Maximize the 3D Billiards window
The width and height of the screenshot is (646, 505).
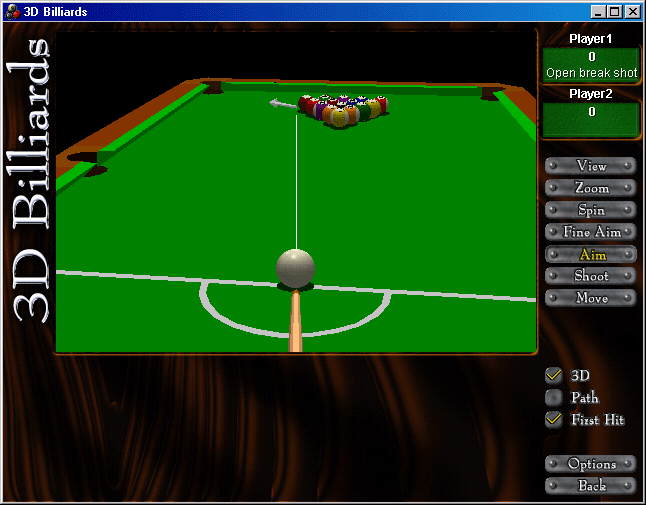614,12
